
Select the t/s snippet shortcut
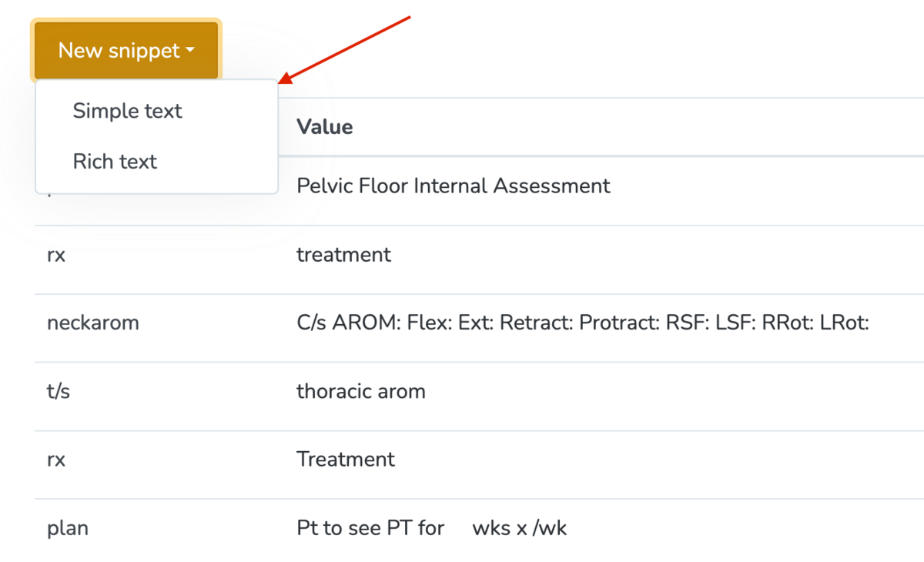(58, 391)
